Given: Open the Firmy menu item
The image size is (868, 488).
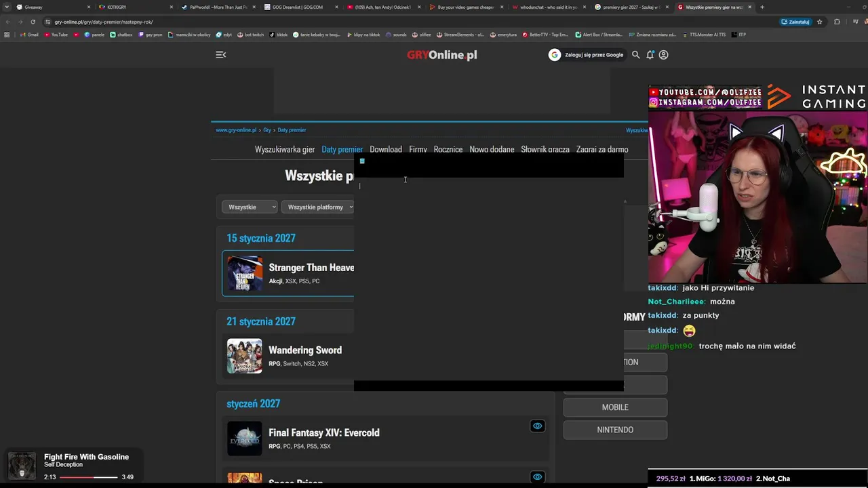Looking at the screenshot, I should coord(418,149).
